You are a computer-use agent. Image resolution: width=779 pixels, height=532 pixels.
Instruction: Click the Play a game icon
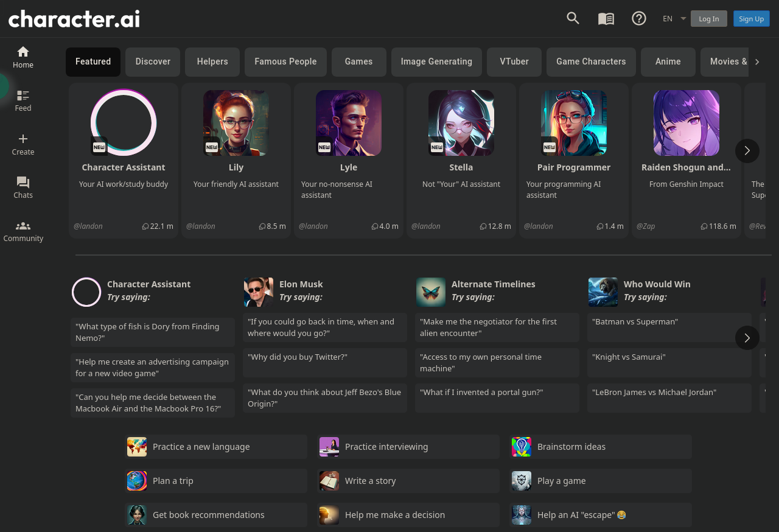522,481
